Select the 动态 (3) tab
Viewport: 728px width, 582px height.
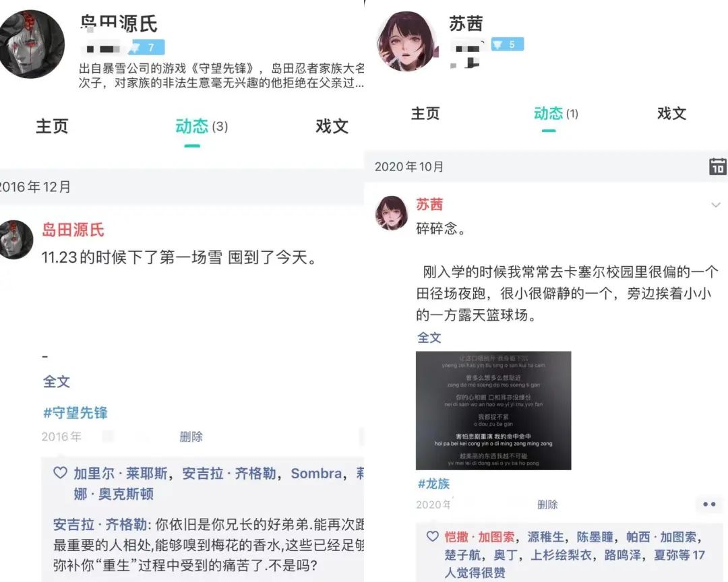point(201,126)
